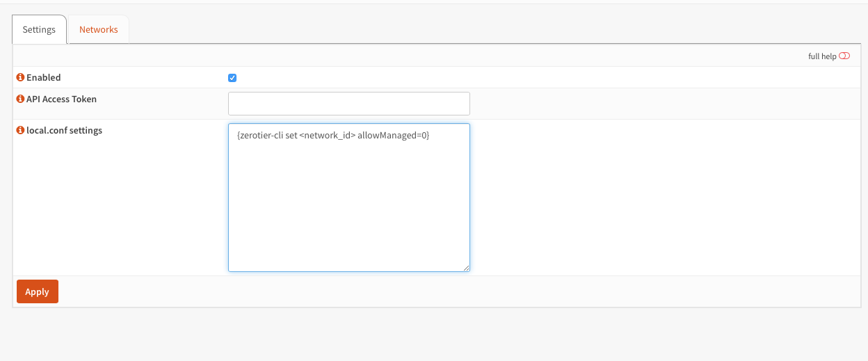Place cursor on zerotier-cli in text area
Screen dimensions: 868x361
(262, 136)
